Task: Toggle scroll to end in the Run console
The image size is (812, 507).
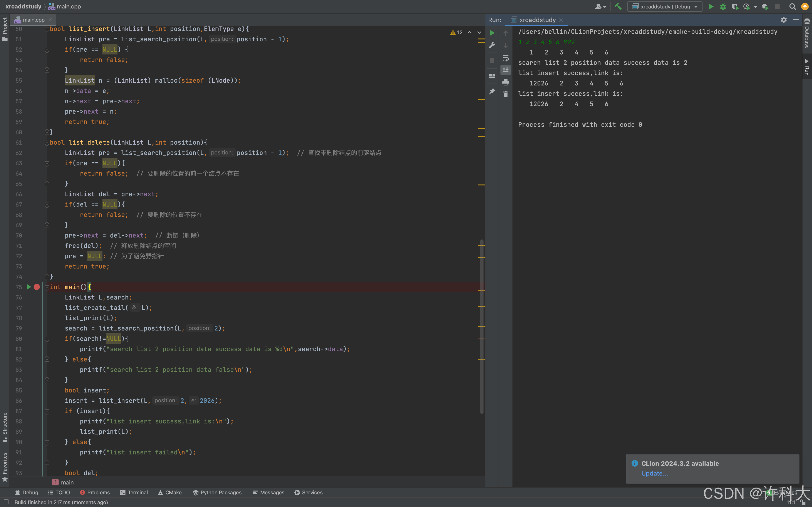Action: (505, 70)
